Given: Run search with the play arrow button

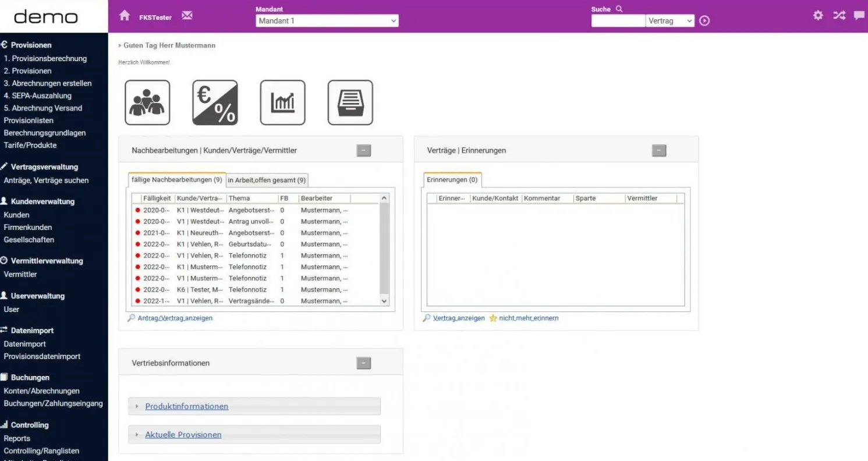Looking at the screenshot, I should click(x=704, y=21).
